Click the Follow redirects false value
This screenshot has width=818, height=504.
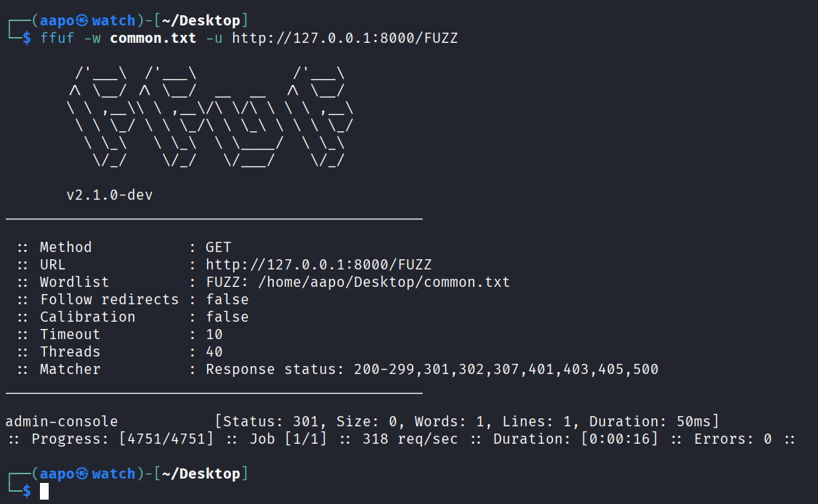tap(227, 300)
